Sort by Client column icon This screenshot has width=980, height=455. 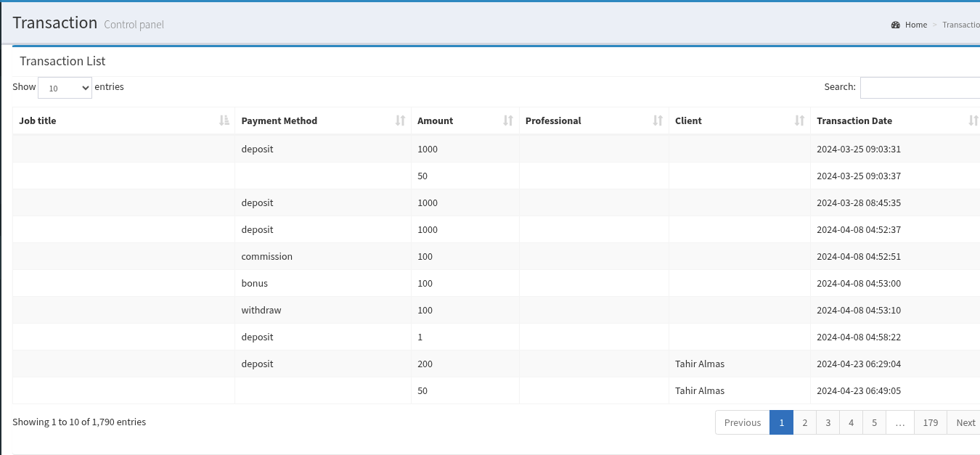click(x=799, y=120)
